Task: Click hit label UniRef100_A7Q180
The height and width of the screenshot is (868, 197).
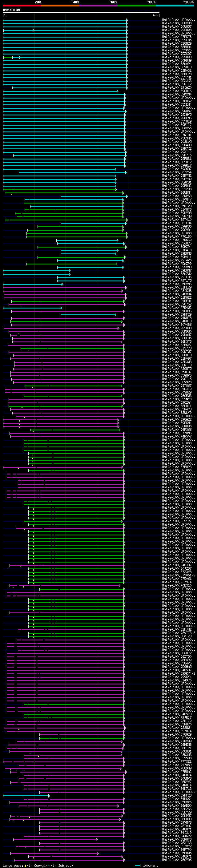Action: [x=177, y=236]
